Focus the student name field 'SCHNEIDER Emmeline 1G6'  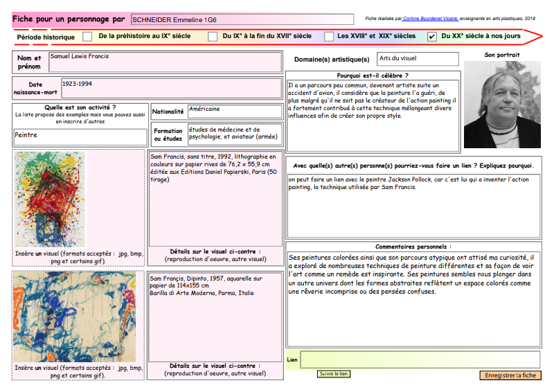tap(241, 19)
